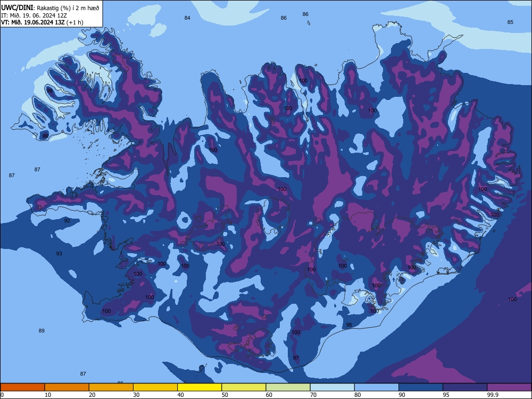Click the 93 humidity value label
This screenshot has height=399, width=532.
coord(59,253)
